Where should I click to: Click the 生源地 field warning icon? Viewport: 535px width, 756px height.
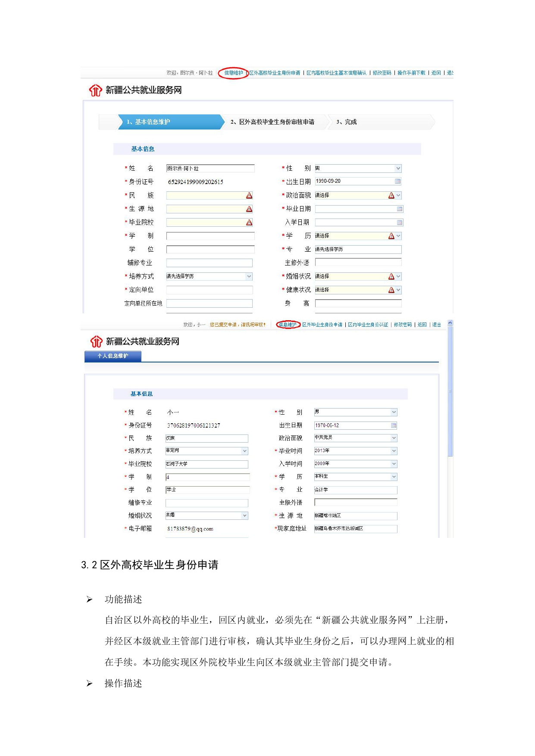[x=249, y=209]
